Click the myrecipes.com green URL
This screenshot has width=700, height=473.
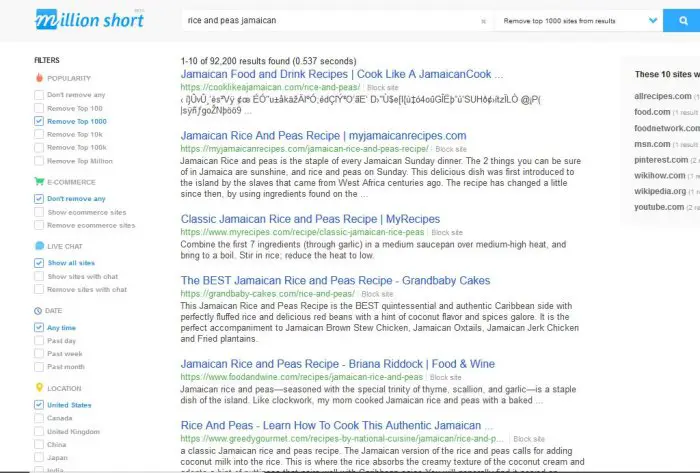pyautogui.click(x=302, y=232)
